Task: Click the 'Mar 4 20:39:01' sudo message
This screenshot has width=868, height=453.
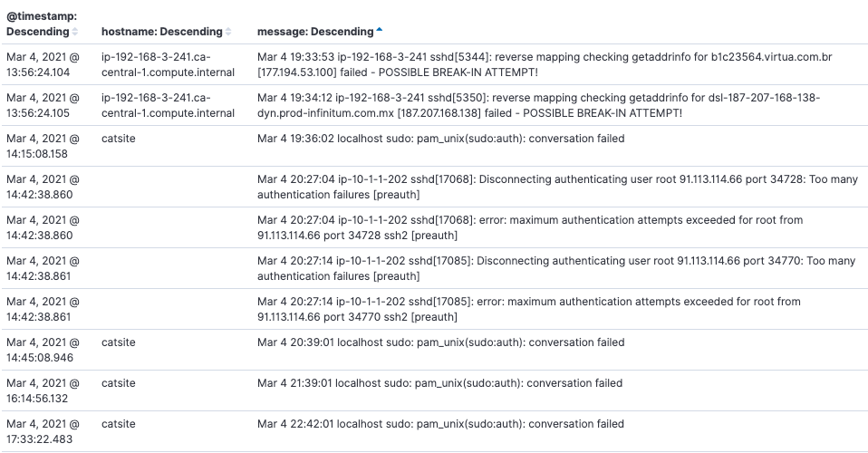Action: [x=440, y=343]
